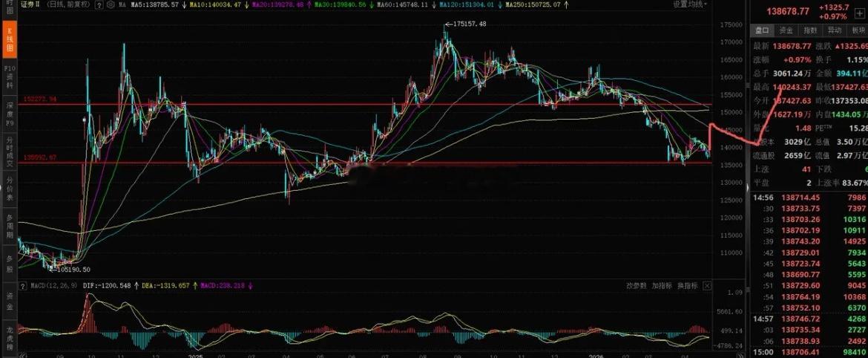This screenshot has height=358, width=868.
Task: Click the 14:57 tick row 138746.72
Action: [809, 319]
